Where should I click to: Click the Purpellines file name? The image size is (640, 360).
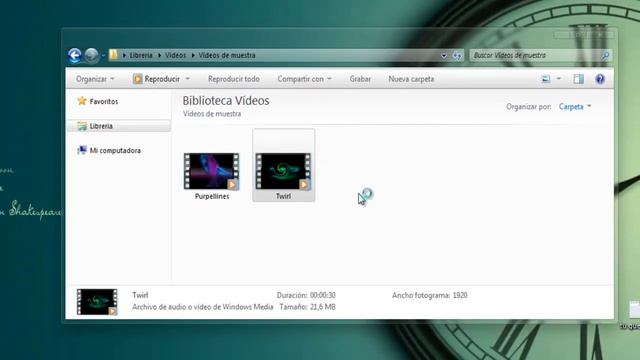tap(212, 196)
